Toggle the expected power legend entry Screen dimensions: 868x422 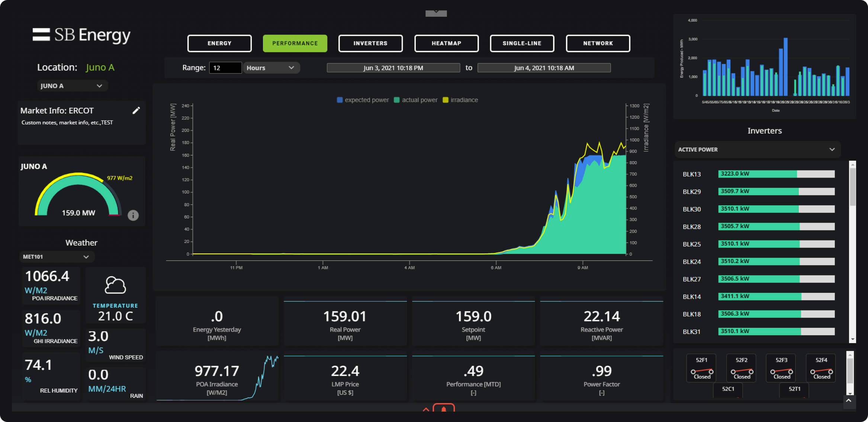[362, 100]
